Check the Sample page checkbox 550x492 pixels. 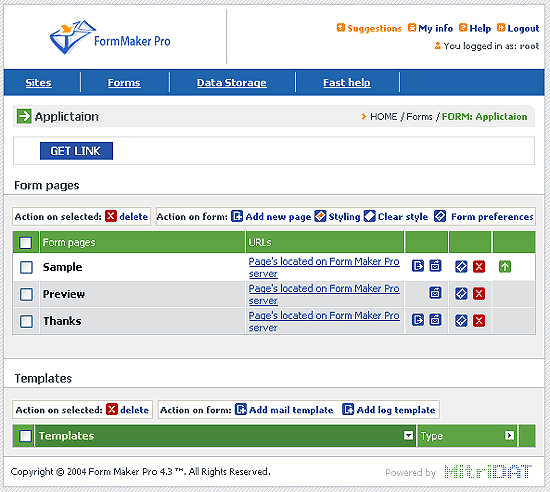point(26,267)
